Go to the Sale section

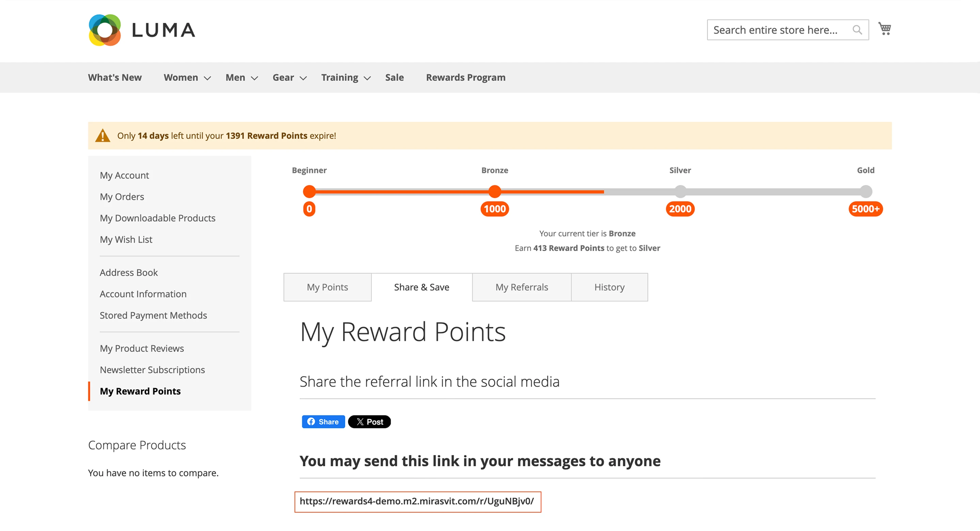(394, 77)
